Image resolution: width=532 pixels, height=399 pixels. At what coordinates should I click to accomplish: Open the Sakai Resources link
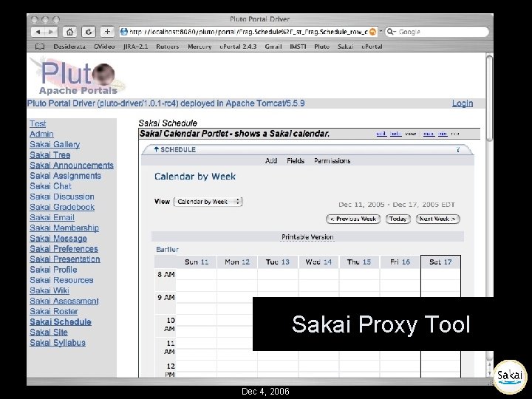pyautogui.click(x=61, y=280)
